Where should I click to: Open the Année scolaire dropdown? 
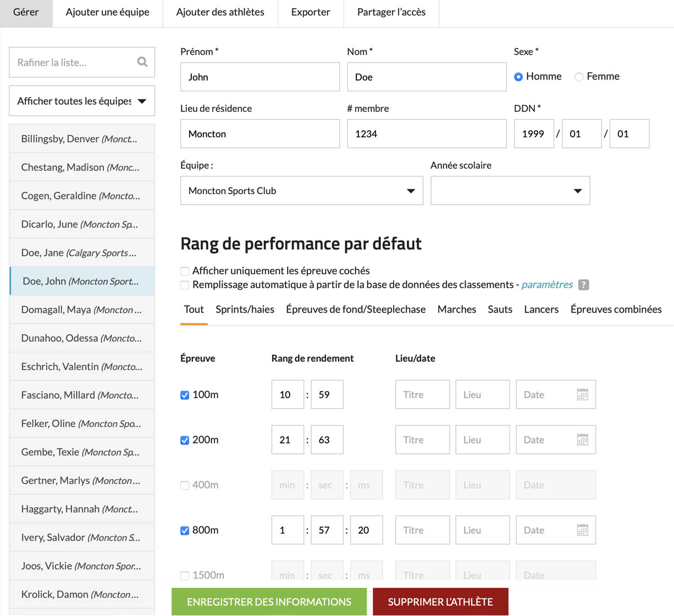[510, 191]
